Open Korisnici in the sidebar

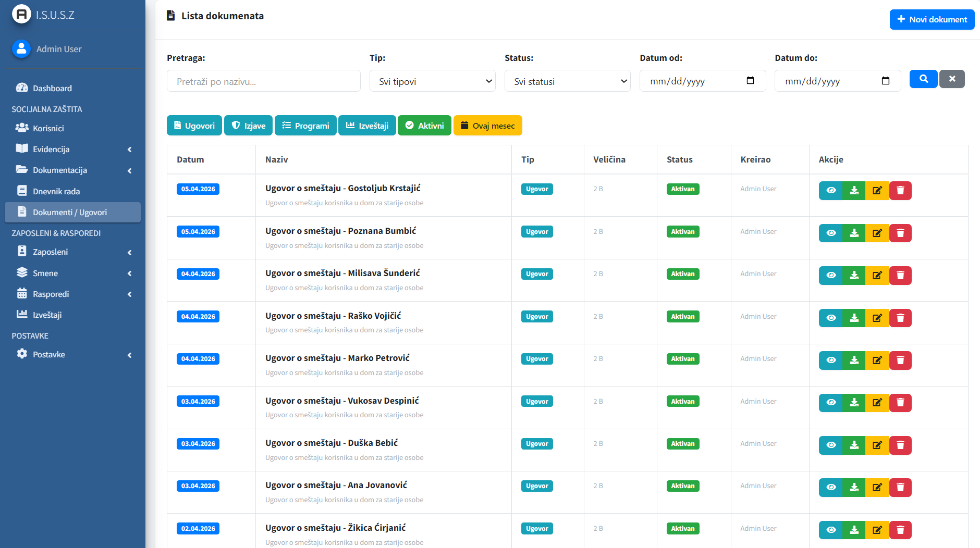pyautogui.click(x=73, y=128)
